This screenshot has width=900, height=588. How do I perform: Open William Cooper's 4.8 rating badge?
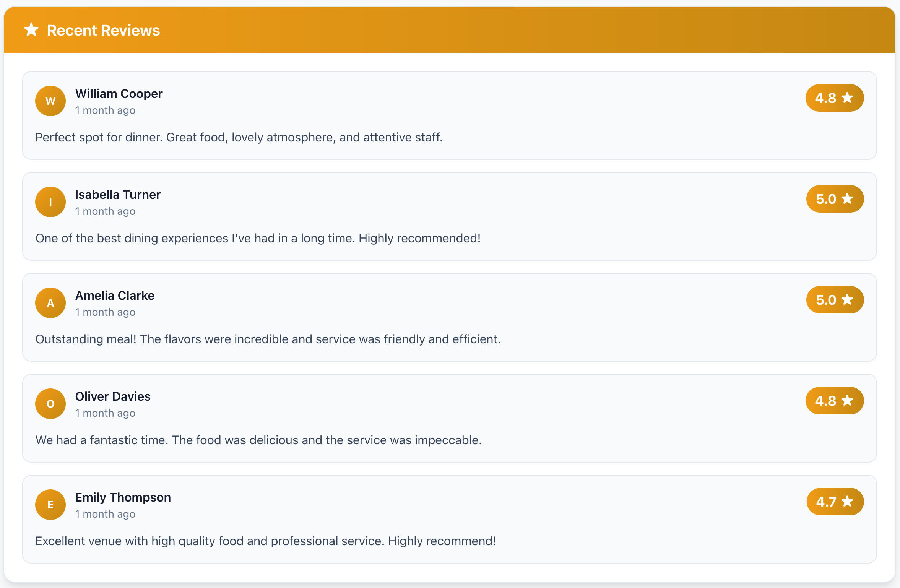(x=835, y=97)
